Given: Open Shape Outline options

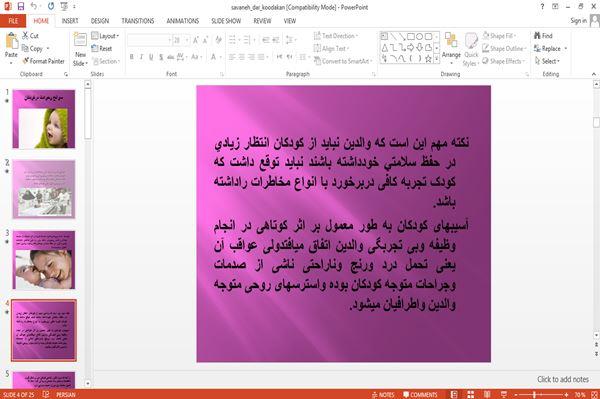Looking at the screenshot, I should [x=504, y=49].
